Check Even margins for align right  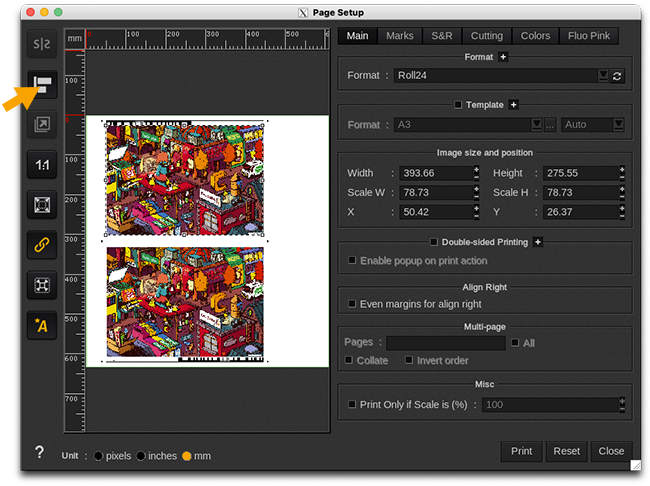point(352,304)
